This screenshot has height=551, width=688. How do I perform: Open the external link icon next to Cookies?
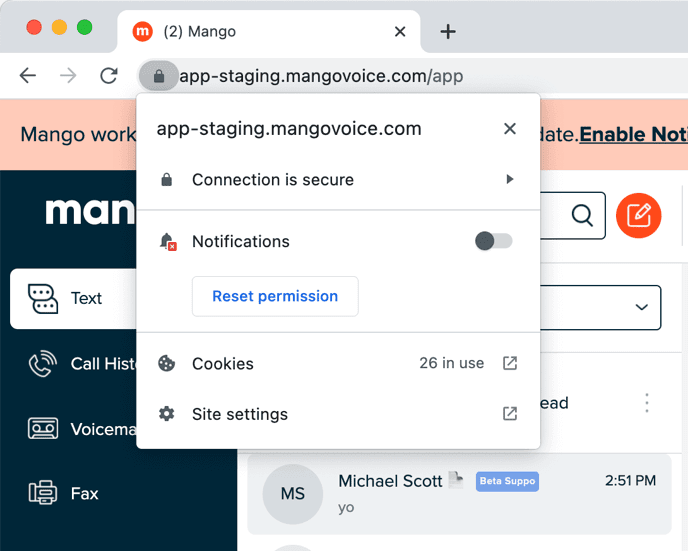(x=510, y=363)
